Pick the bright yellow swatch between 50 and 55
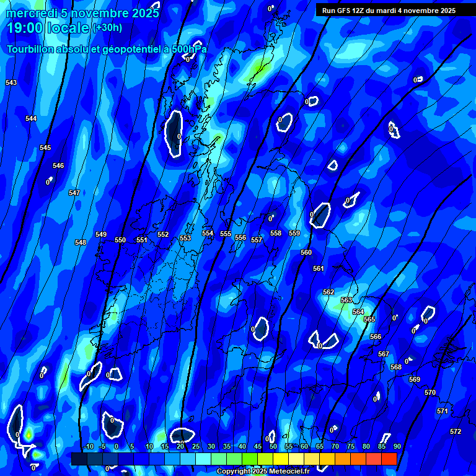The image size is (476, 476). tap(281, 459)
